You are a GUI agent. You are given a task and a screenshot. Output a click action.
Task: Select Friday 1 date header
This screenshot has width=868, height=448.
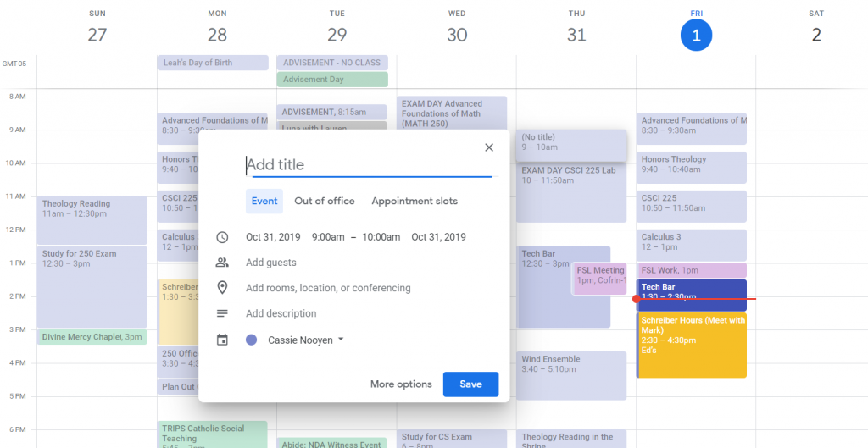pyautogui.click(x=696, y=35)
